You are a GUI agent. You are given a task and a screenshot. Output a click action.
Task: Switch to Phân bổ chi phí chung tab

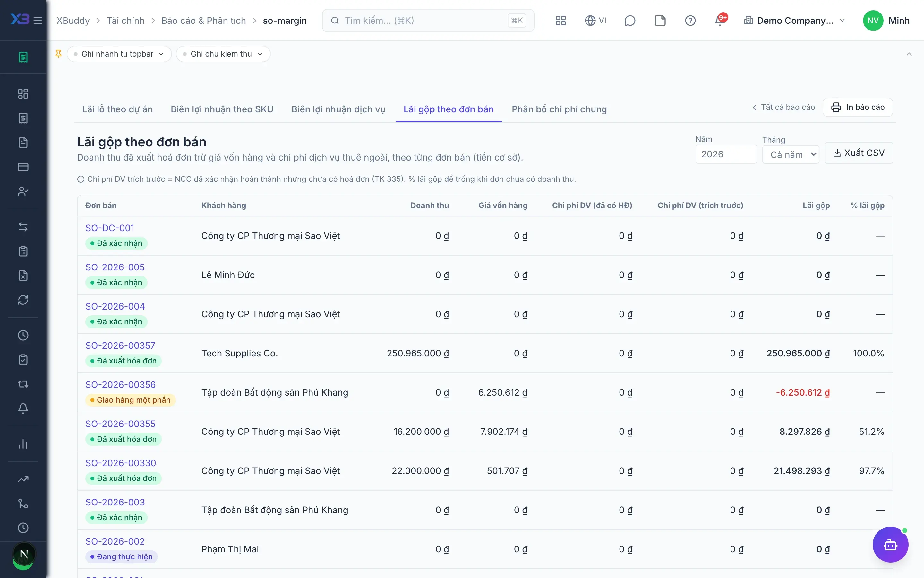[559, 109]
